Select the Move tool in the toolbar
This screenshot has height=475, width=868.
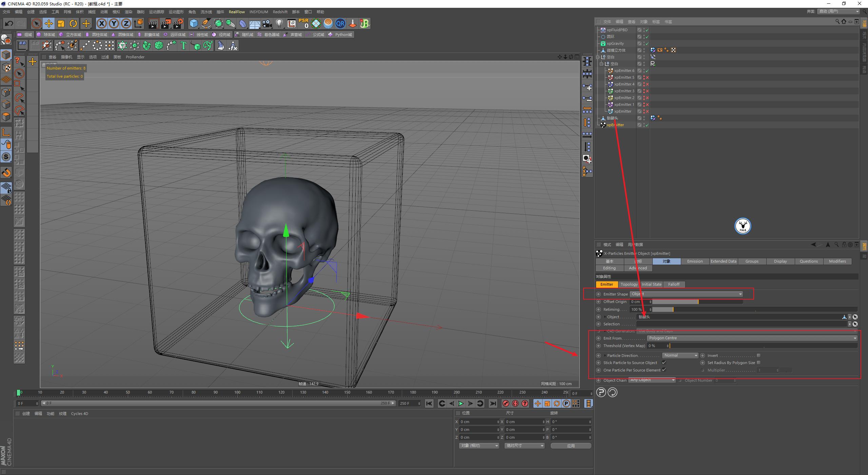[x=49, y=23]
